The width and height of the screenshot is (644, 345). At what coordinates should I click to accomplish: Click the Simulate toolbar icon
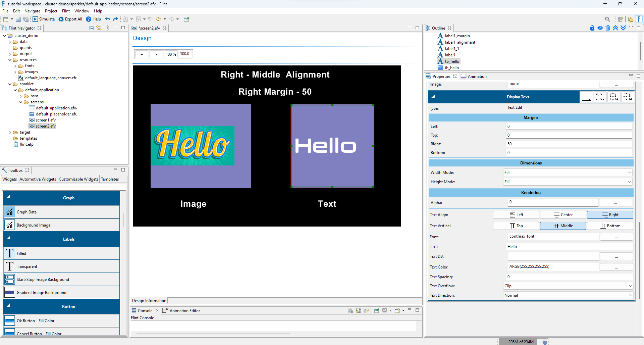(35, 19)
